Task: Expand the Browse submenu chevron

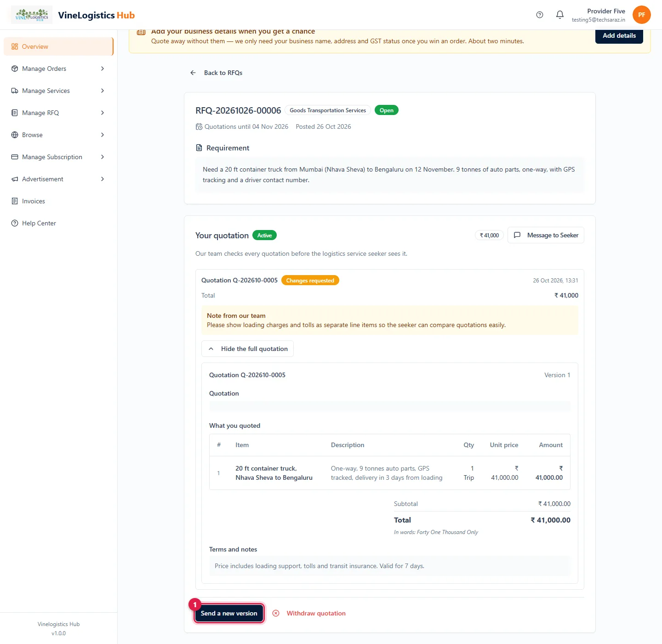Action: pyautogui.click(x=103, y=135)
